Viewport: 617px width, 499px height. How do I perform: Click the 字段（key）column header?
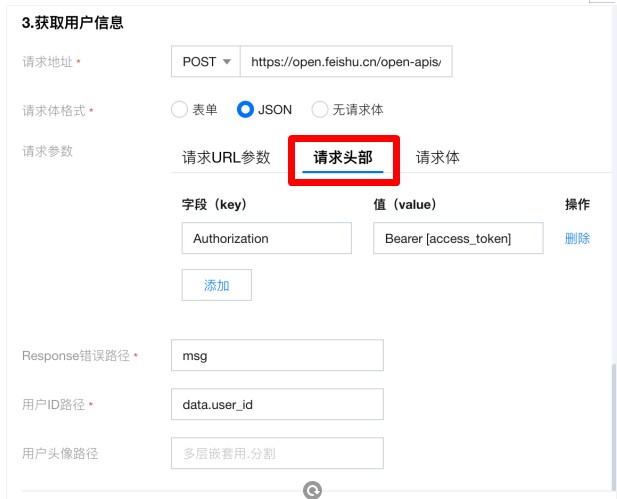[x=214, y=204]
